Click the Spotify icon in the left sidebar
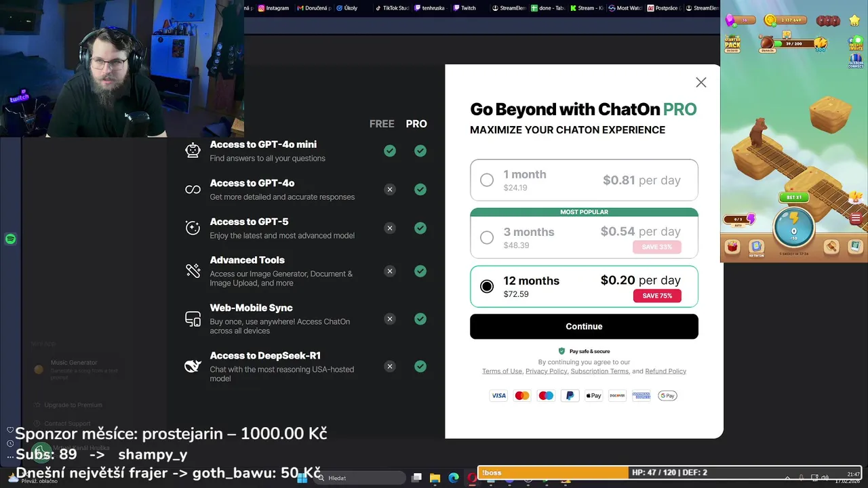This screenshot has height=488, width=868. pos(10,239)
